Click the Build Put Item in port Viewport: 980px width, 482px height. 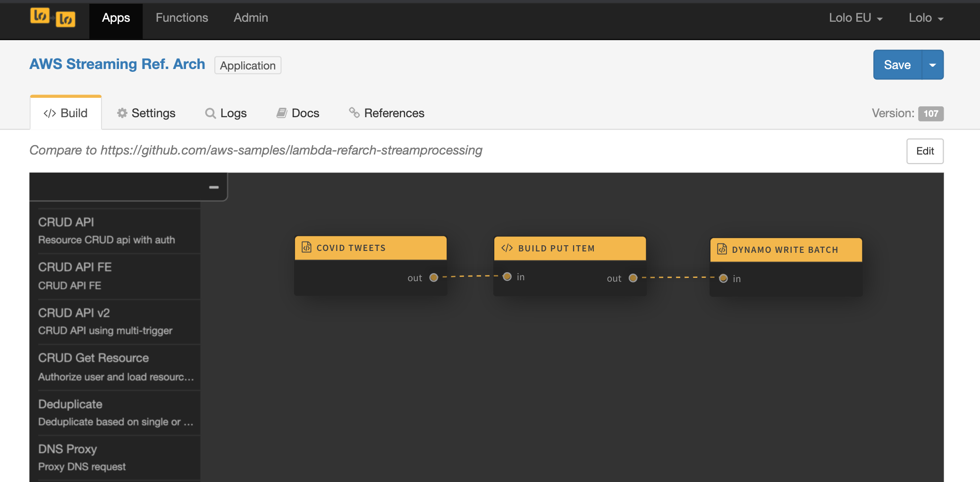507,276
